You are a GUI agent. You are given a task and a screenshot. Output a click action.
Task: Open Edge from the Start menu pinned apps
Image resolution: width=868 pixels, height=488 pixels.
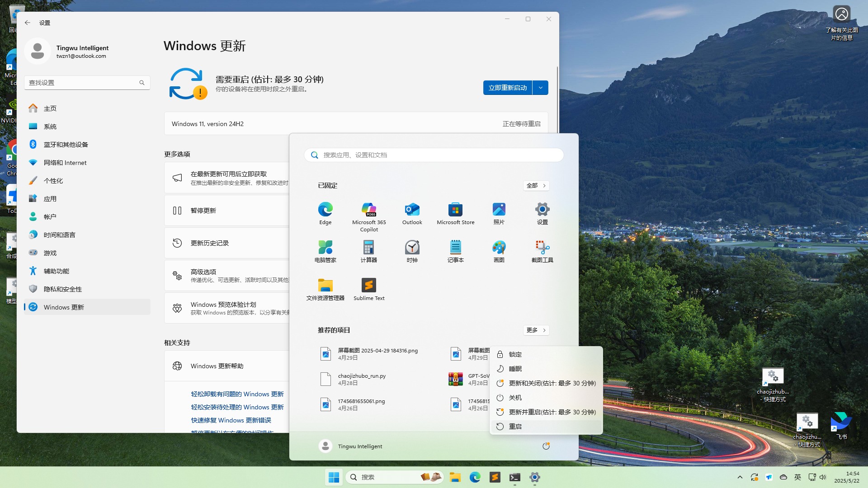[x=325, y=213]
